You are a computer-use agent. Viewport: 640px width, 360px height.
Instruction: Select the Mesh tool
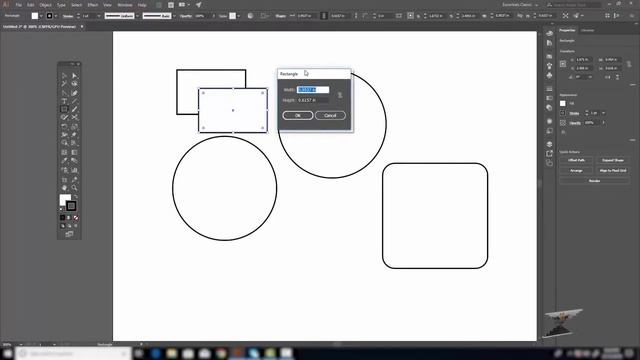[64, 152]
